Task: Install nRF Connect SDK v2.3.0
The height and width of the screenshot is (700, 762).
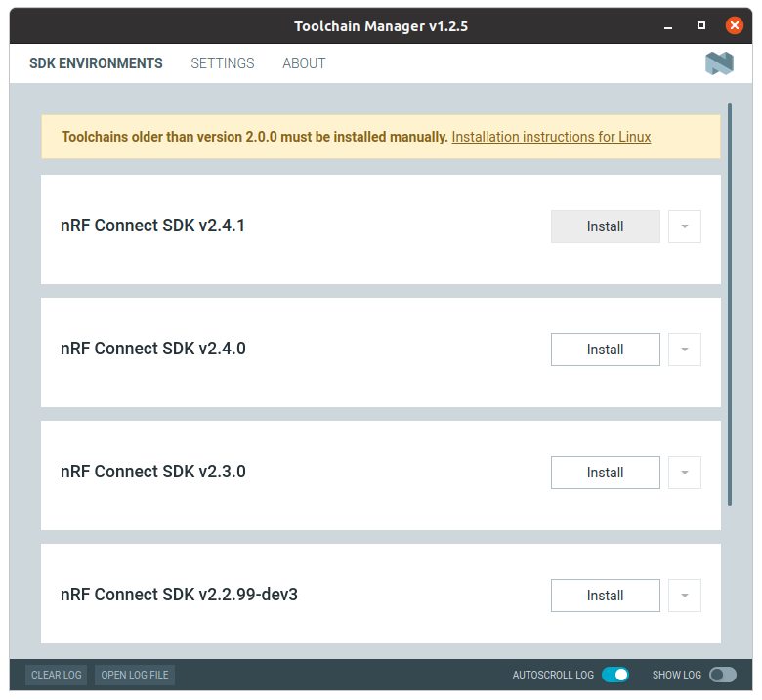Action: 606,473
